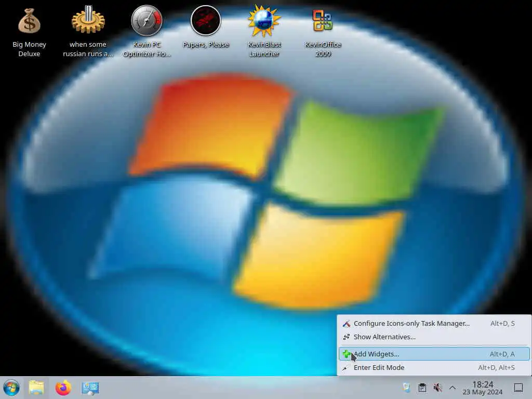Viewport: 532px width, 399px height.
Task: Click the show desktop button
Action: click(x=518, y=388)
